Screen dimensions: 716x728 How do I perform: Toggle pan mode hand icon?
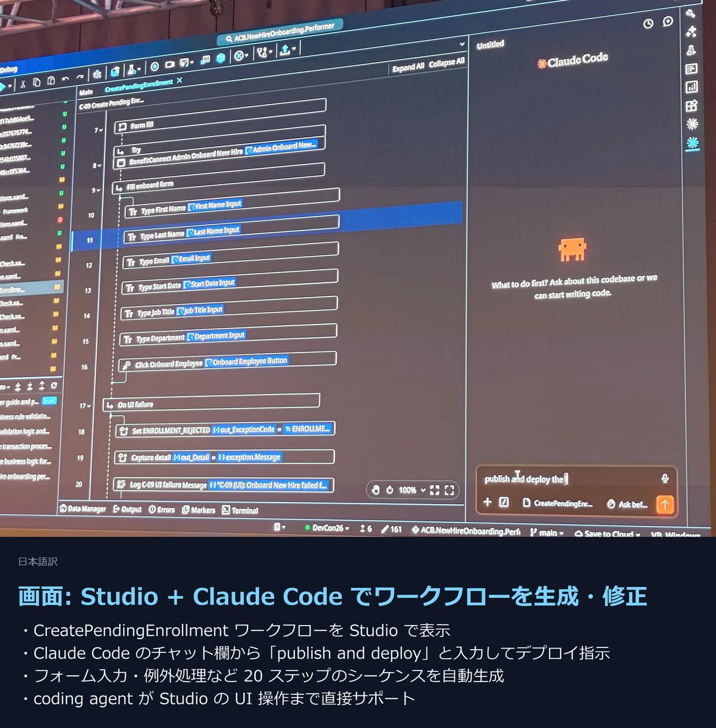pos(375,490)
